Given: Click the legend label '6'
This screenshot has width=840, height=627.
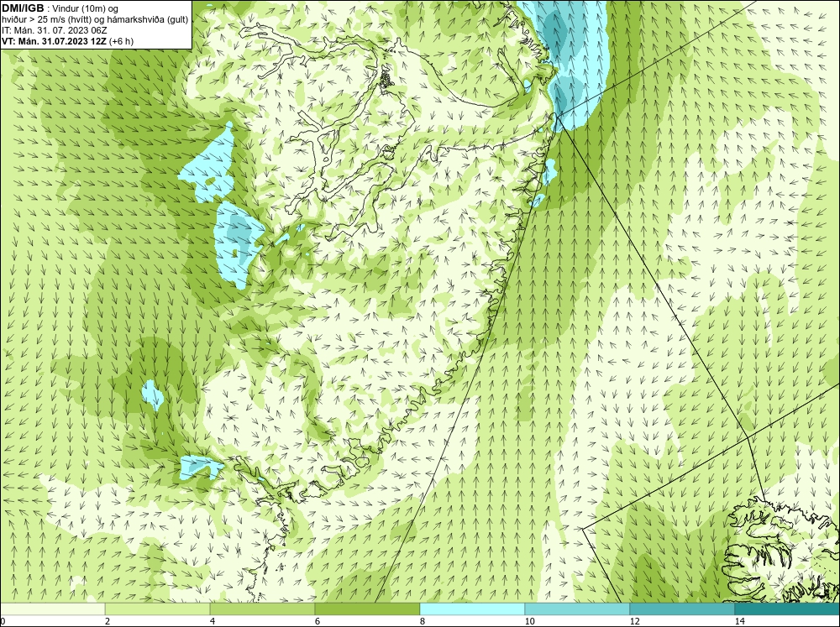Looking at the screenshot, I should (x=318, y=621).
